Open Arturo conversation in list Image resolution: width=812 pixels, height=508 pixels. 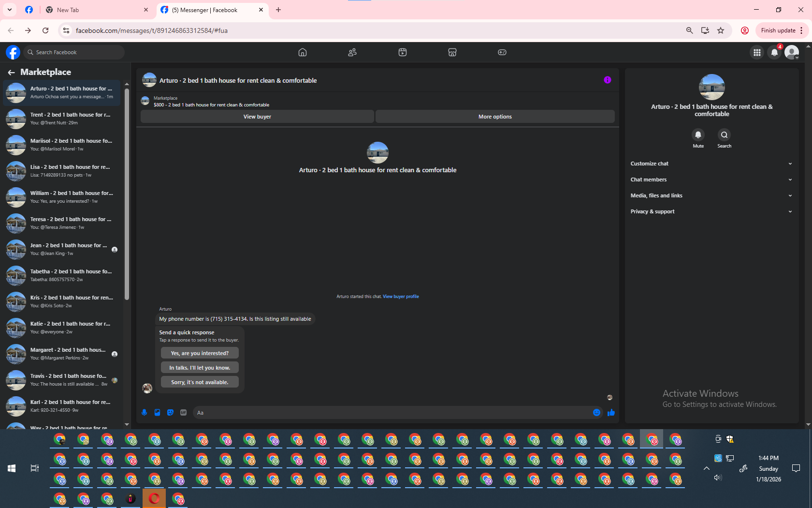[x=62, y=92]
